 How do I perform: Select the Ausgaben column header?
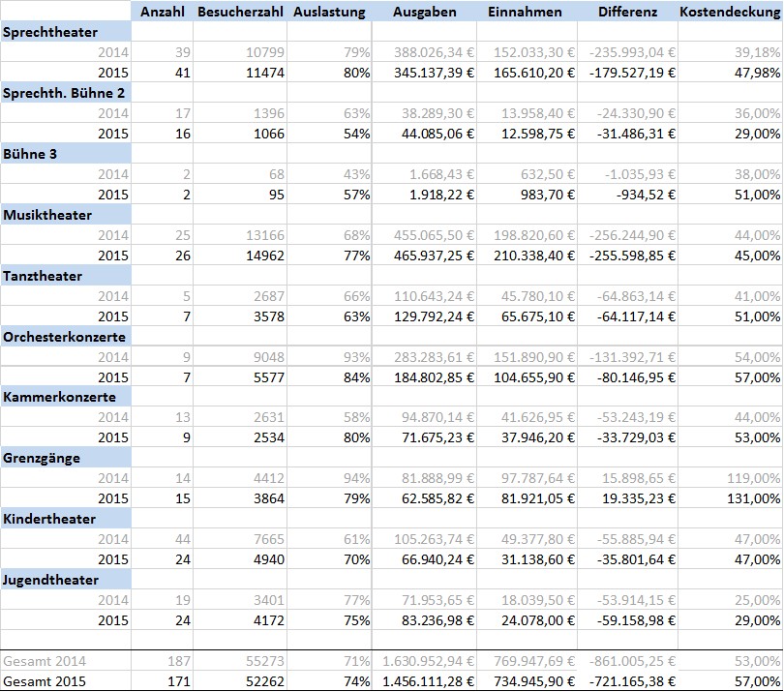[425, 12]
